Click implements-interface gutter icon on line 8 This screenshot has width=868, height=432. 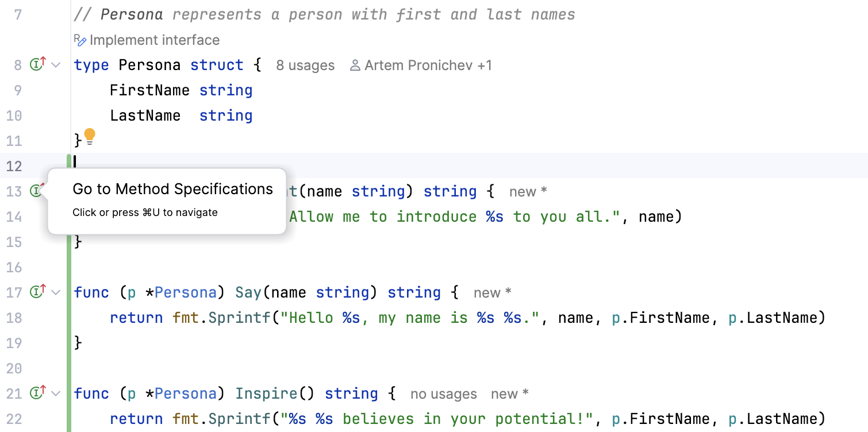tap(37, 64)
